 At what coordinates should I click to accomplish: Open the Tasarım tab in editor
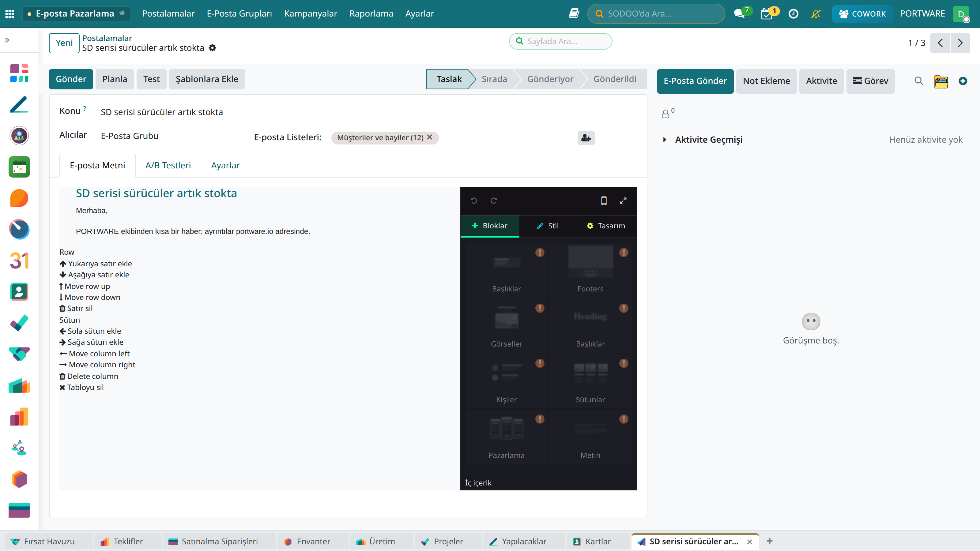pyautogui.click(x=606, y=226)
